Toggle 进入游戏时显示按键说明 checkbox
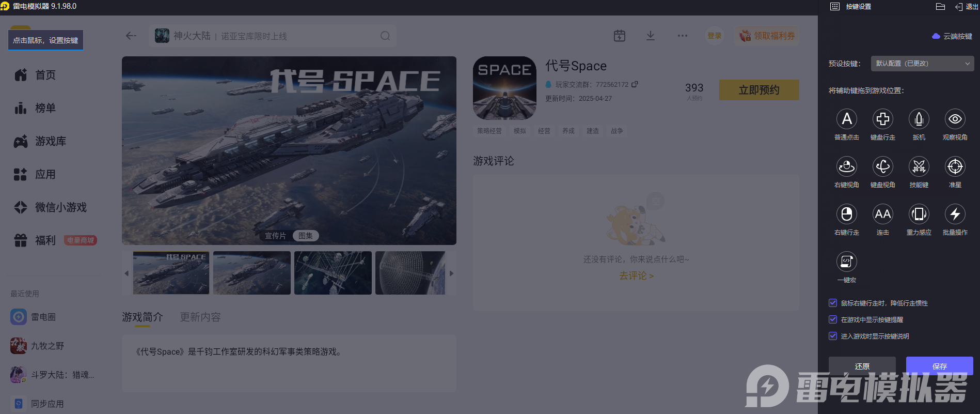This screenshot has width=980, height=414. (x=833, y=336)
